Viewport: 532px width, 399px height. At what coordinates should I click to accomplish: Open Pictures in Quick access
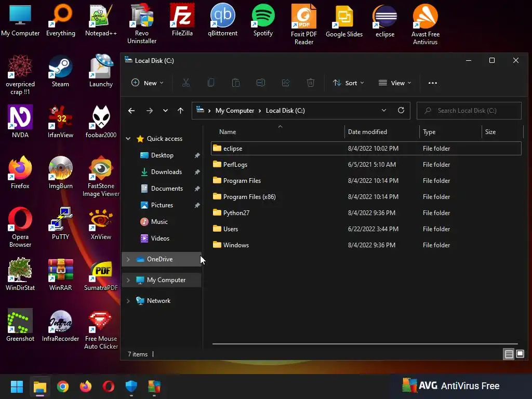pyautogui.click(x=162, y=205)
